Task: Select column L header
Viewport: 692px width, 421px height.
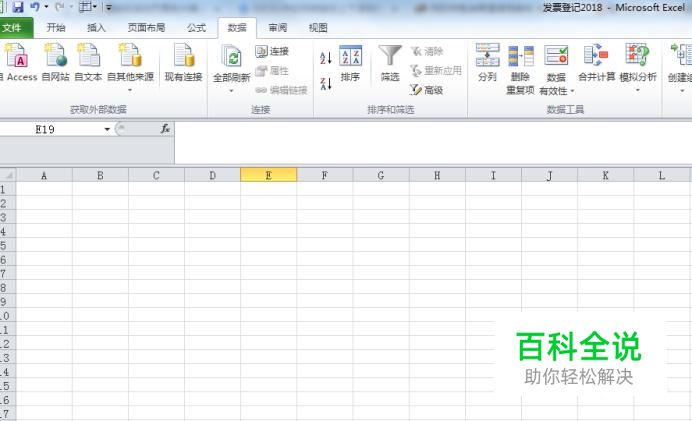Action: [662, 175]
